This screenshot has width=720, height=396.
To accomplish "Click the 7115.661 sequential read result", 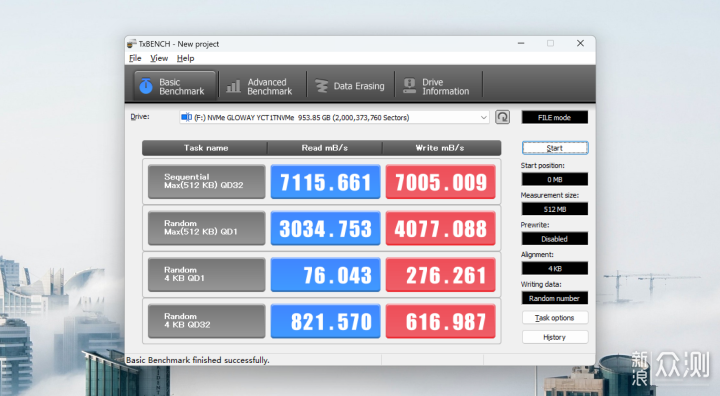I will tap(326, 182).
